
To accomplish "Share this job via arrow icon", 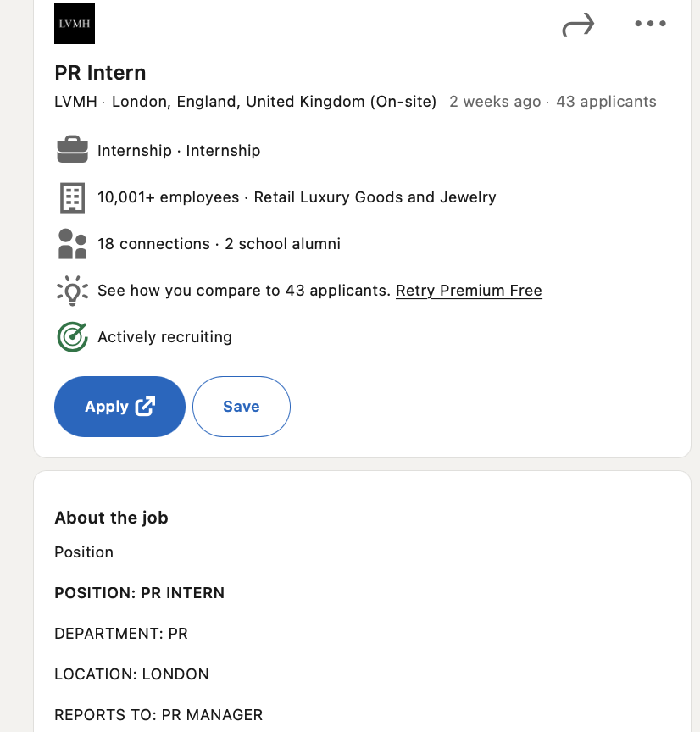I will point(578,25).
